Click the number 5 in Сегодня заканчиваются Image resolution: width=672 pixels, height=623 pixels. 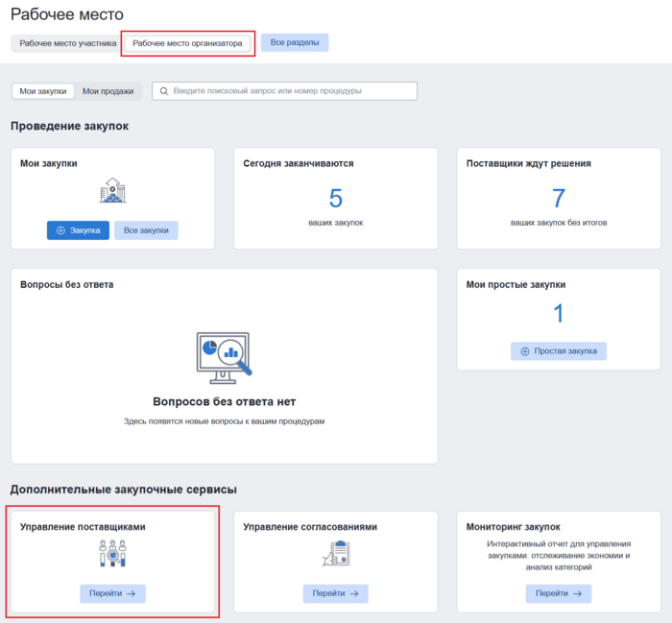335,199
